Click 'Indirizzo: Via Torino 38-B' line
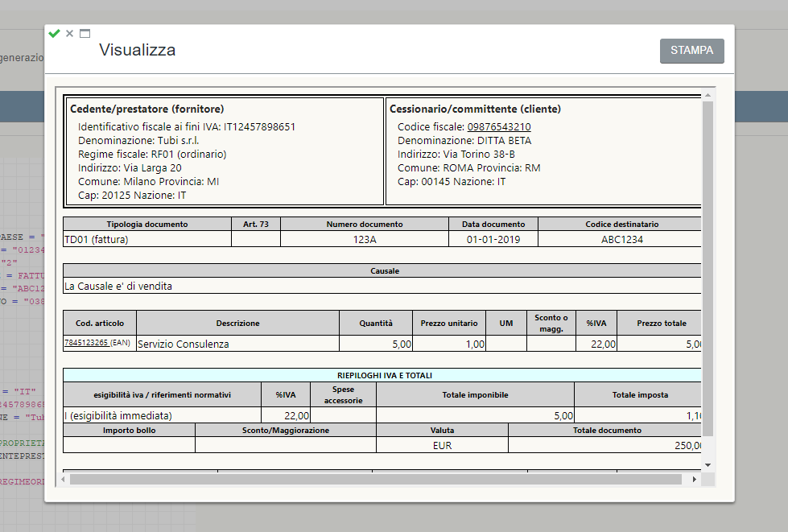The height and width of the screenshot is (532, 788). [456, 155]
